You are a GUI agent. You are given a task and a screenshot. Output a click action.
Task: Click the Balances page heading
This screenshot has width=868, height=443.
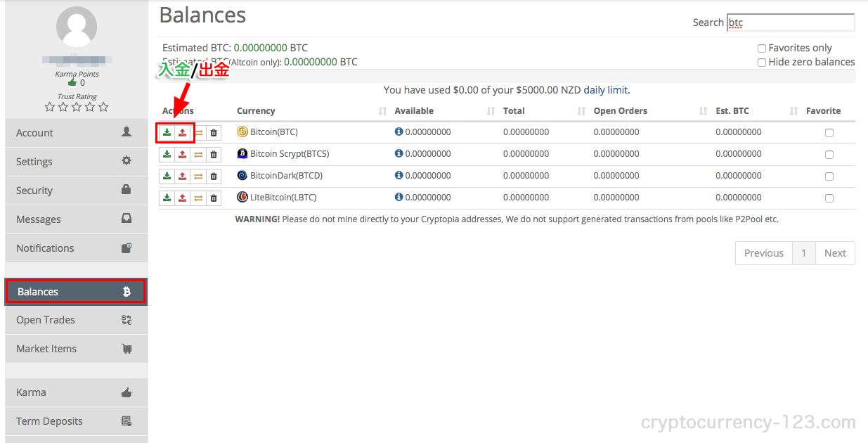[x=202, y=15]
